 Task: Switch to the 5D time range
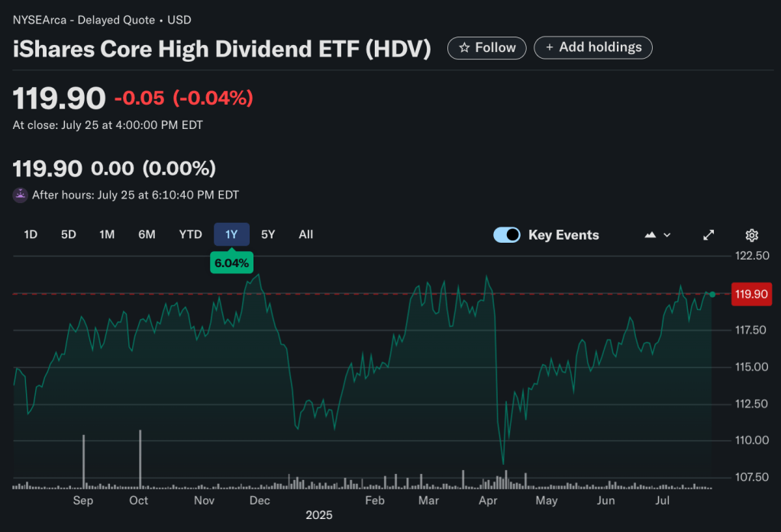click(x=68, y=234)
